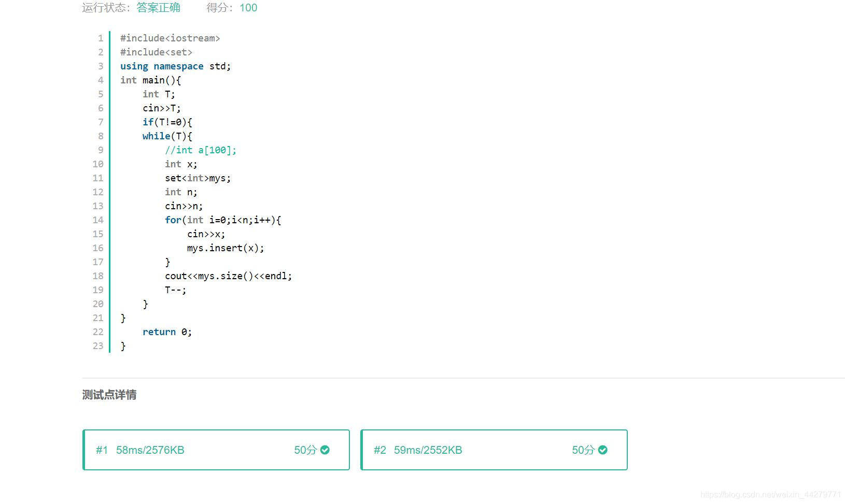Click line number 23 in gutter
Viewport: 845px width, 504px height.
tap(98, 346)
